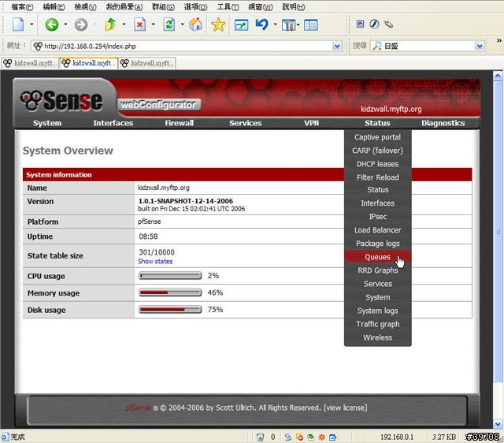Screen dimensions: 504x443
Task: Open the address bar URL dropdown
Action: [x=336, y=46]
